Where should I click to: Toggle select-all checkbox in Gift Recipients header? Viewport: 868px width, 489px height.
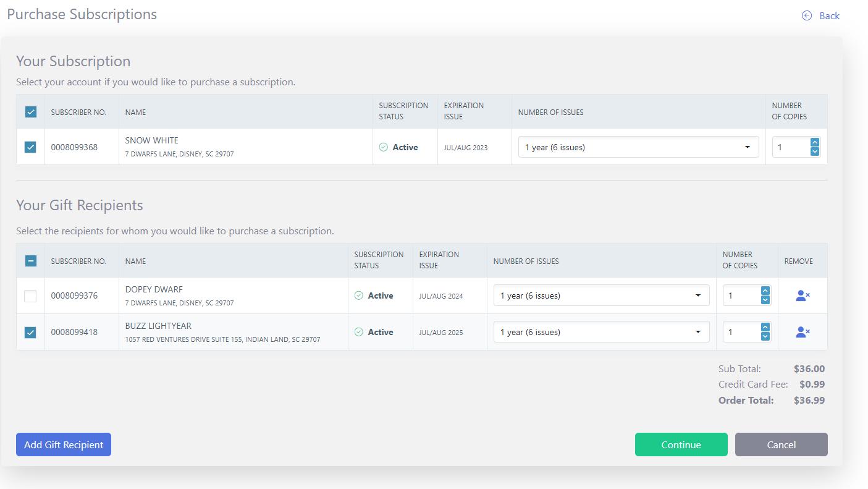30,261
